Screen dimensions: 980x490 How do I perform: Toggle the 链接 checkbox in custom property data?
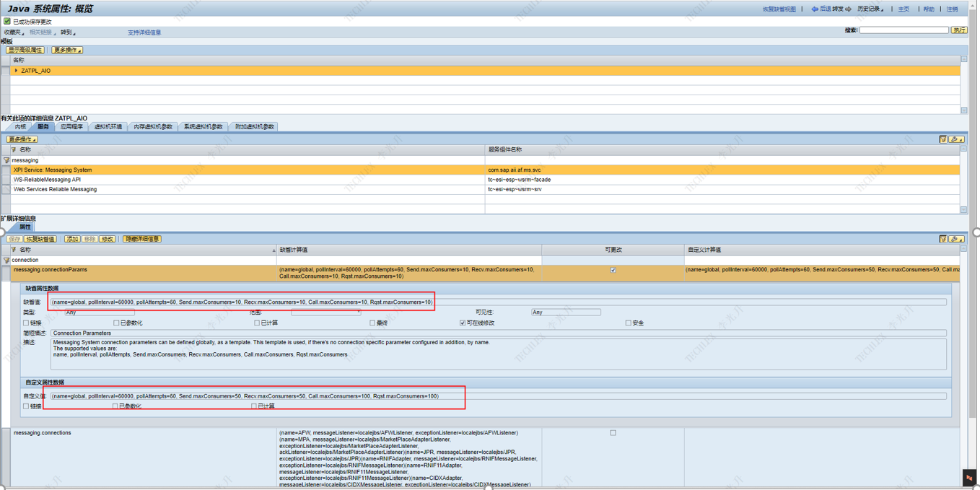[27, 406]
